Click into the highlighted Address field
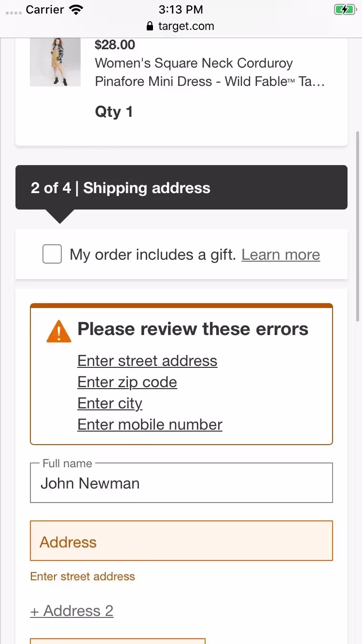The height and width of the screenshot is (644, 362). pyautogui.click(x=181, y=541)
